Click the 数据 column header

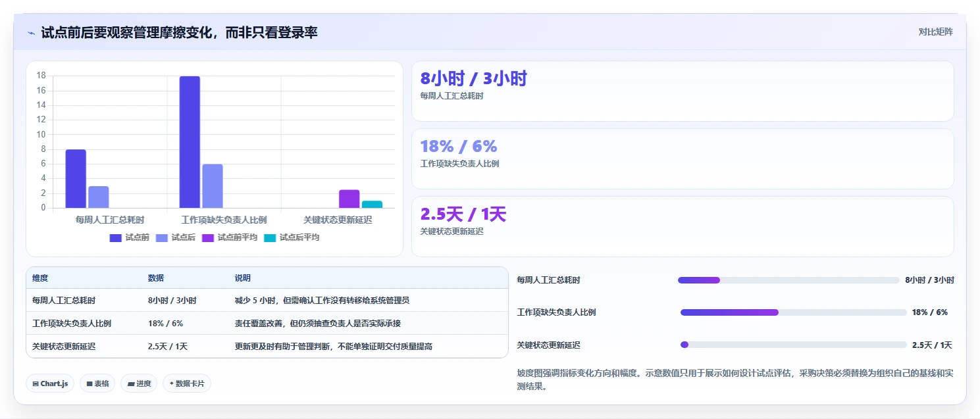[156, 278]
